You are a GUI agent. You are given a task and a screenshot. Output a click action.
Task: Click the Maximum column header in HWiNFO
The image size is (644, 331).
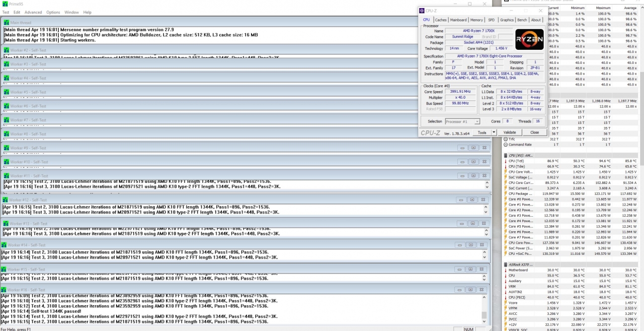pos(603,8)
